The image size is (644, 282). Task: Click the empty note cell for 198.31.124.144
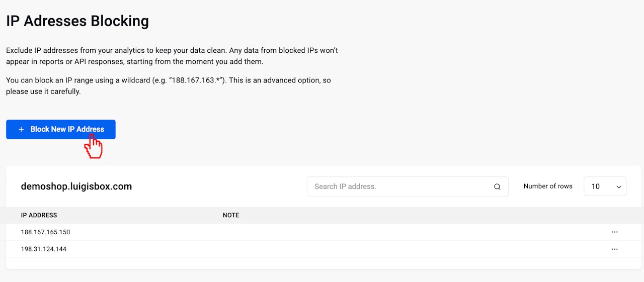352,249
